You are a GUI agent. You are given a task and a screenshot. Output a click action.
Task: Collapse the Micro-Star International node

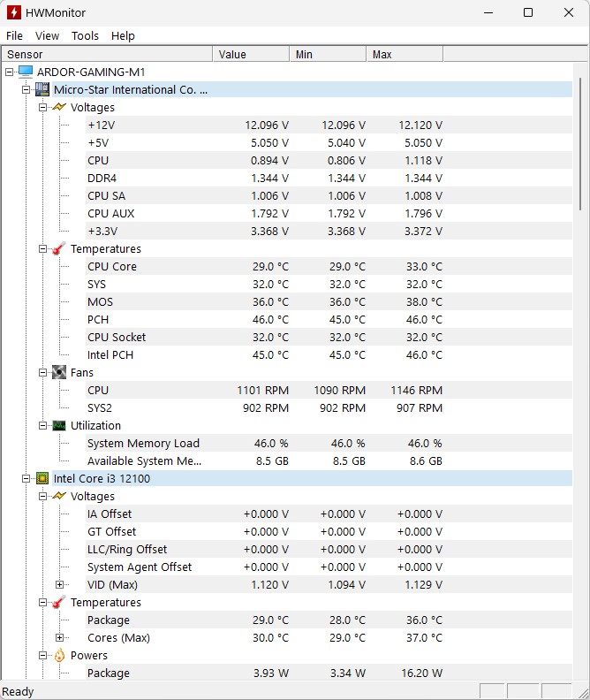pyautogui.click(x=26, y=90)
